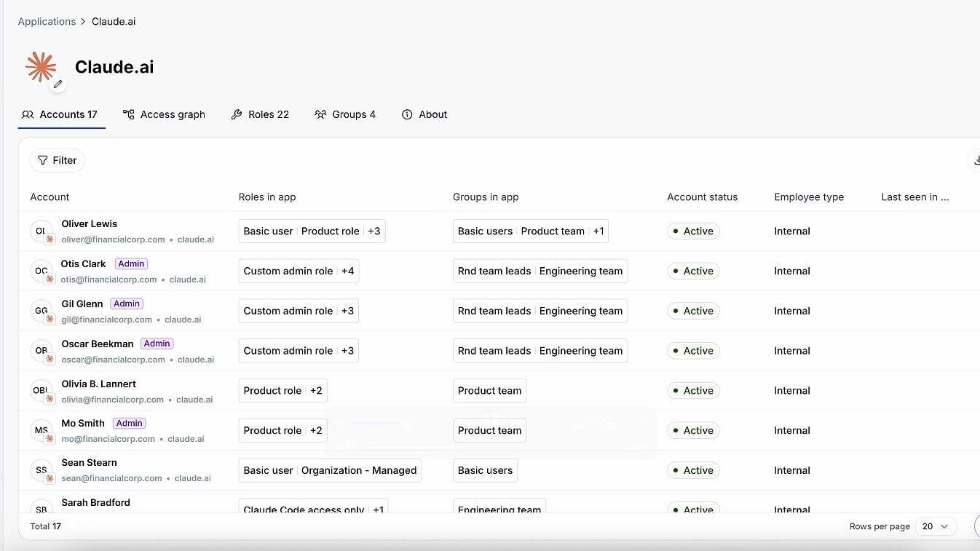Switch to the Access graph tab
This screenshot has height=551, width=980.
[164, 114]
